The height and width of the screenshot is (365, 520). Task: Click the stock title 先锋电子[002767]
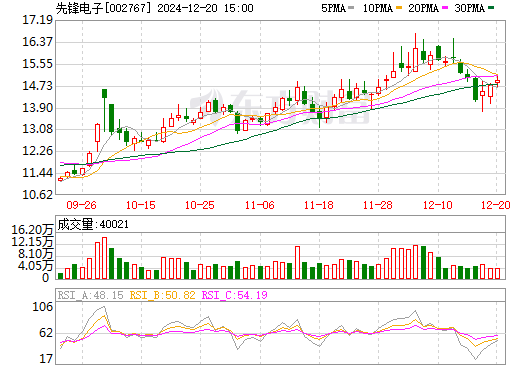pyautogui.click(x=103, y=8)
